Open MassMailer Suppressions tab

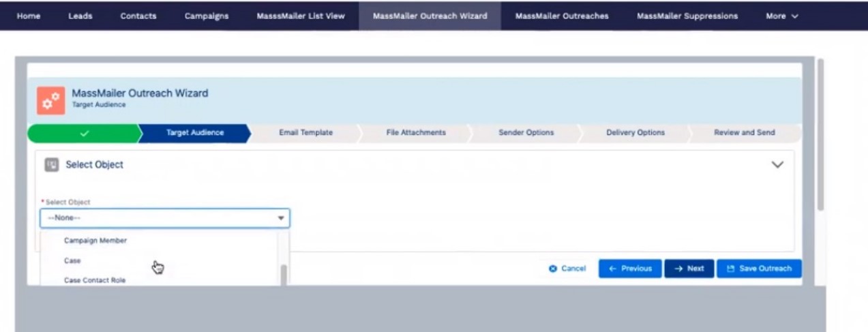[687, 16]
